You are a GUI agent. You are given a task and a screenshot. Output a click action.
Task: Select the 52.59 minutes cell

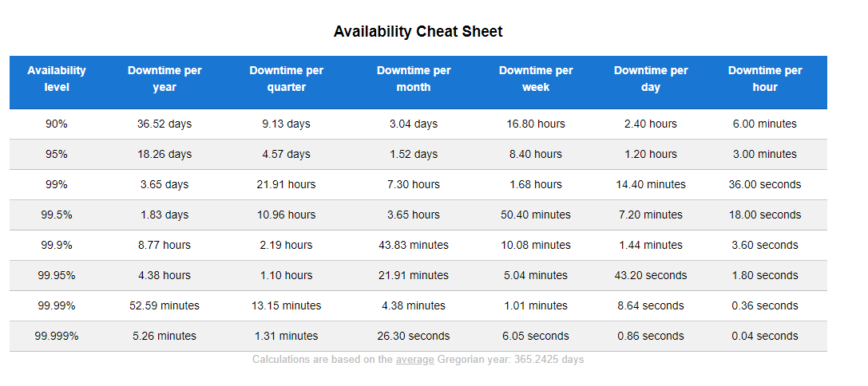[x=164, y=305]
